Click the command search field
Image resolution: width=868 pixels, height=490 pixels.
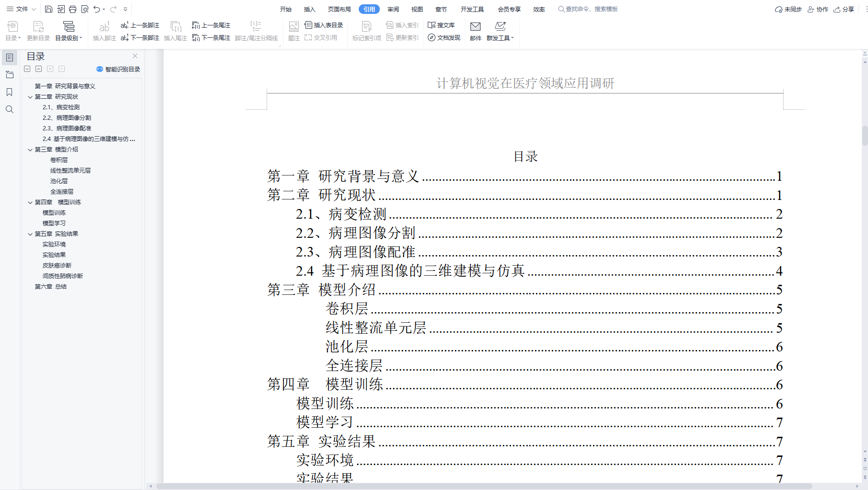coord(588,9)
